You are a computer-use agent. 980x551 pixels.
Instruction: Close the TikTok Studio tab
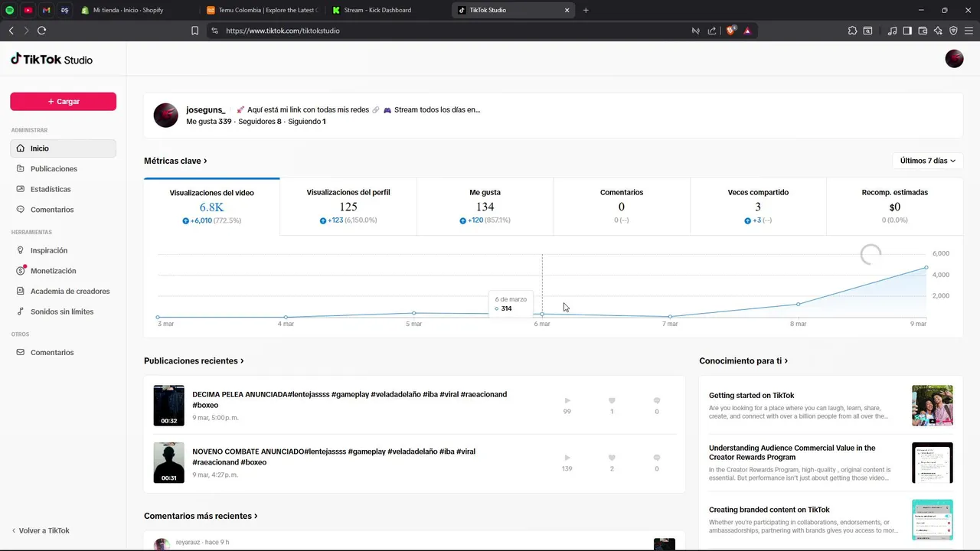point(567,10)
